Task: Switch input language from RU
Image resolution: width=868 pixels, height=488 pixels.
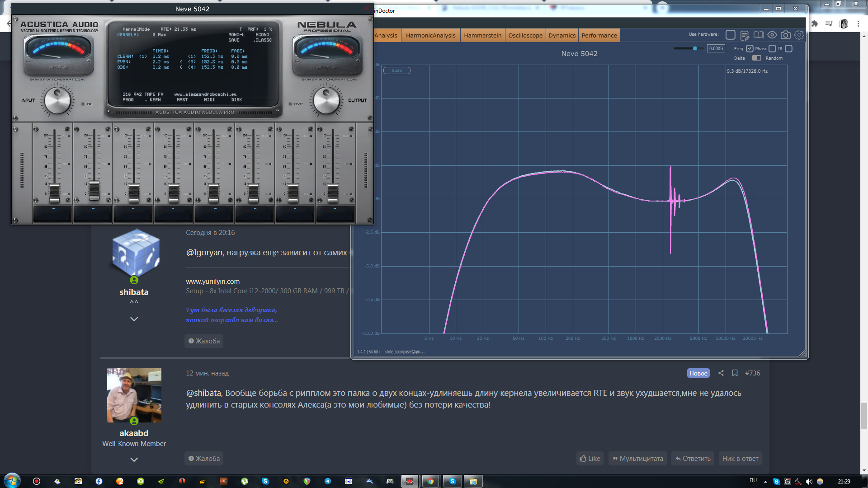Action: (753, 480)
